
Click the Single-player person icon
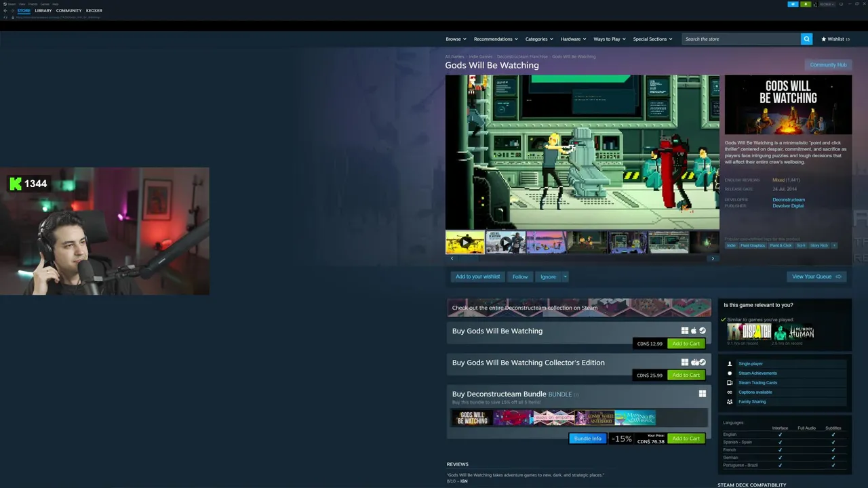click(730, 364)
